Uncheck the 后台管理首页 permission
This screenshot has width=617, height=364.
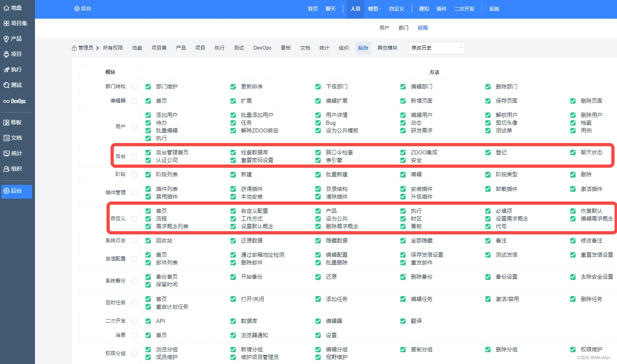point(148,152)
